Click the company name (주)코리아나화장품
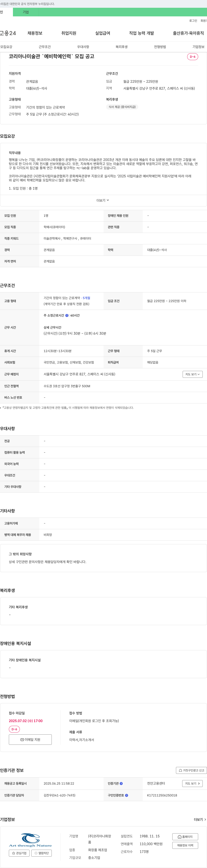The height and width of the screenshot is (868, 207). point(99,839)
